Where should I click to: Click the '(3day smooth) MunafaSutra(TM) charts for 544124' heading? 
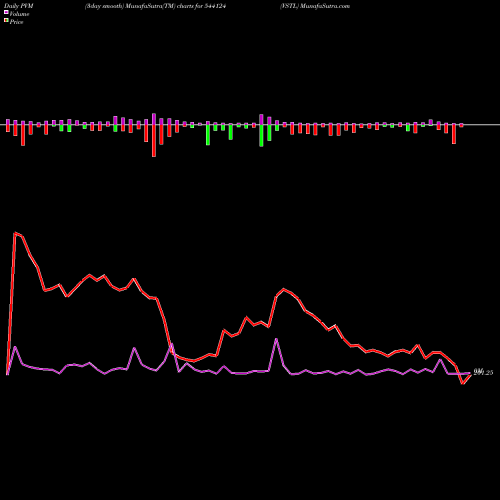tap(155, 6)
